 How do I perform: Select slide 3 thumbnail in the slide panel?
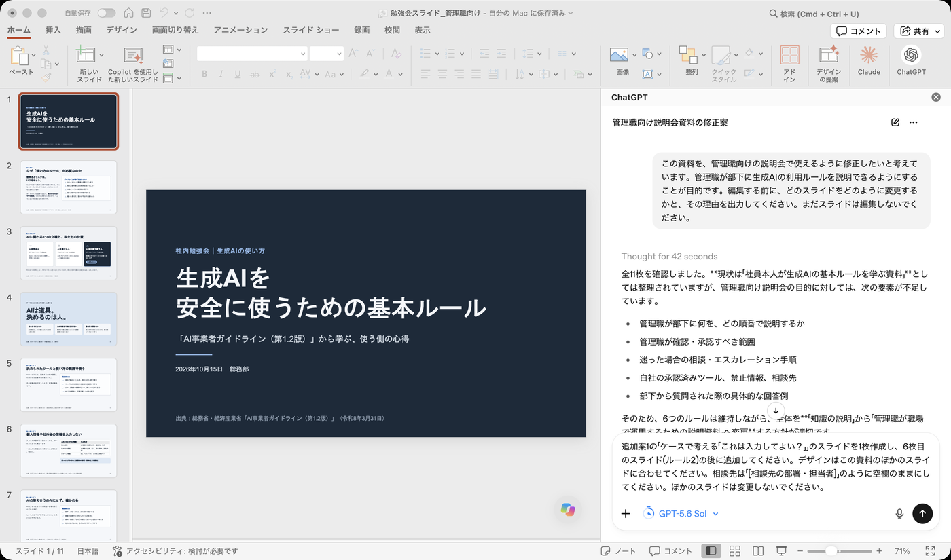pos(68,253)
